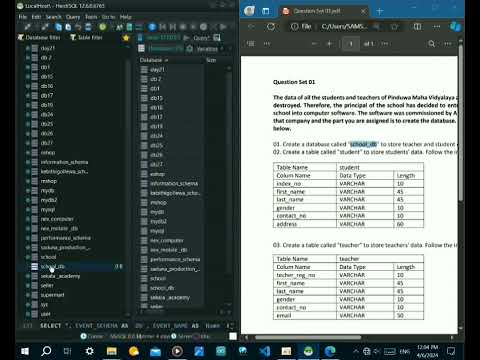Expand the information_schema database in tree

(x=28, y=162)
